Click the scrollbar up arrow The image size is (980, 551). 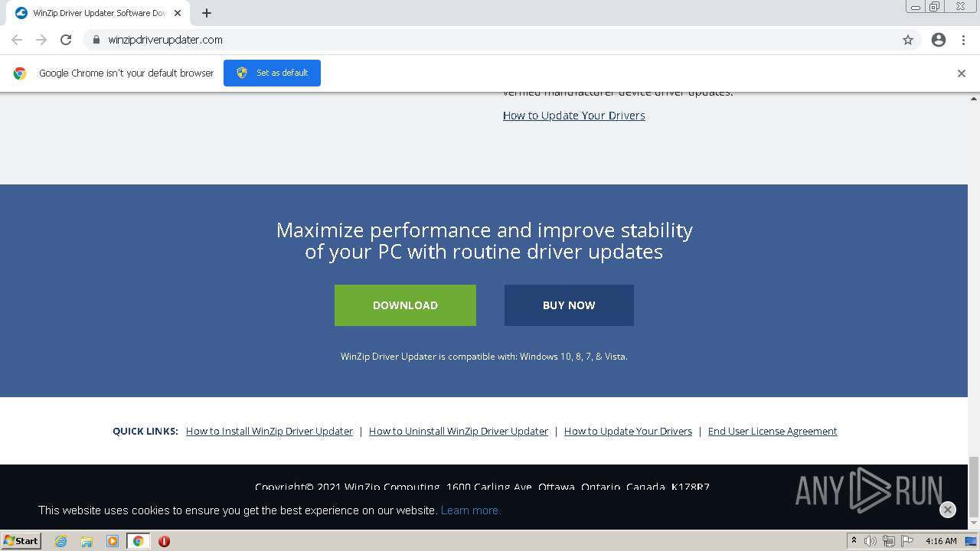point(974,98)
